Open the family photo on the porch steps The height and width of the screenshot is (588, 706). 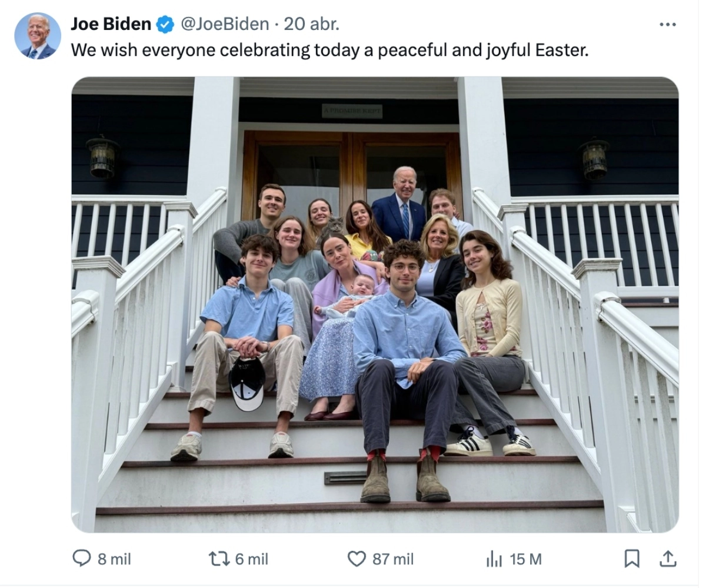click(x=375, y=305)
